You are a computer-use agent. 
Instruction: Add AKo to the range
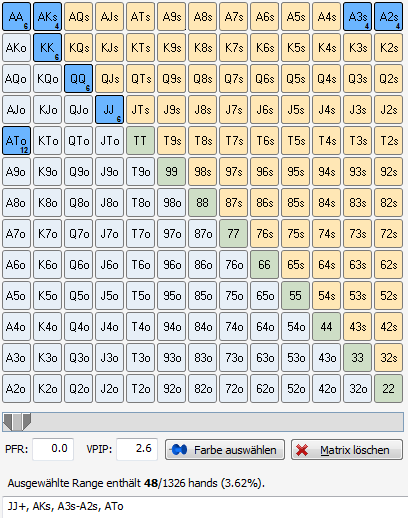coord(16,47)
